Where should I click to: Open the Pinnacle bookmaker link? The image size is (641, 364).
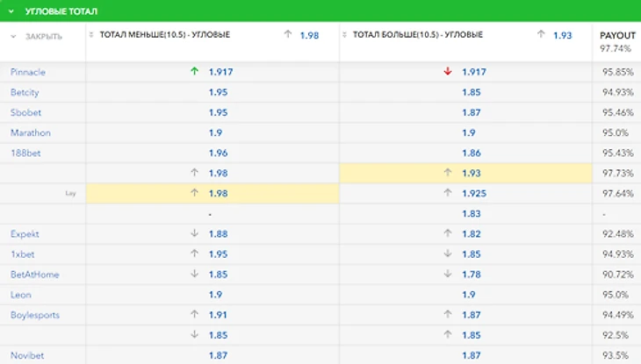pyautogui.click(x=27, y=72)
